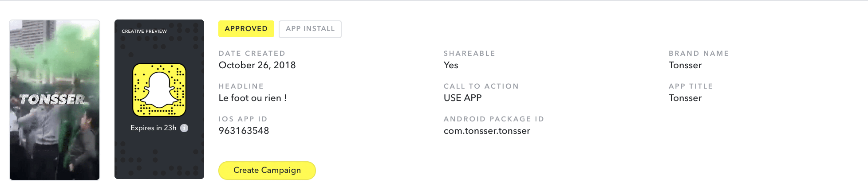Viewport: 868px width, 187px height.
Task: Click the HEADLINE field label
Action: pos(241,86)
